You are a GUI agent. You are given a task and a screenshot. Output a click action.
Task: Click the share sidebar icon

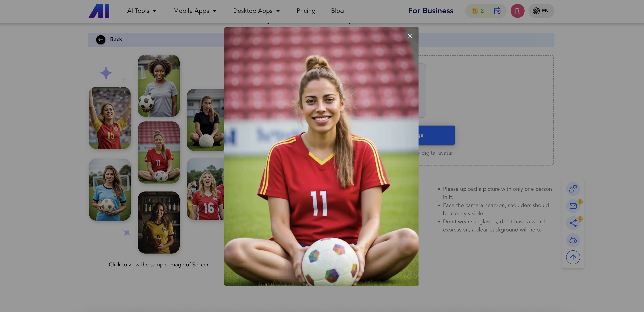[573, 223]
